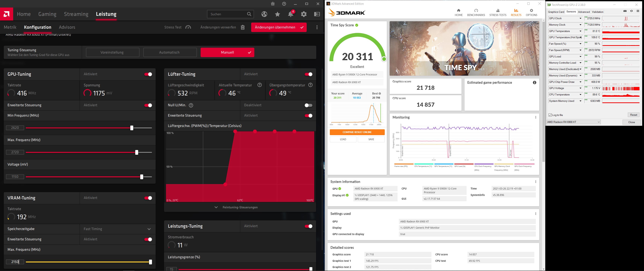This screenshot has height=271, width=644.
Task: Open the AMD Radeon RX 6900 XT GPU selector
Action: pyautogui.click(x=573, y=122)
